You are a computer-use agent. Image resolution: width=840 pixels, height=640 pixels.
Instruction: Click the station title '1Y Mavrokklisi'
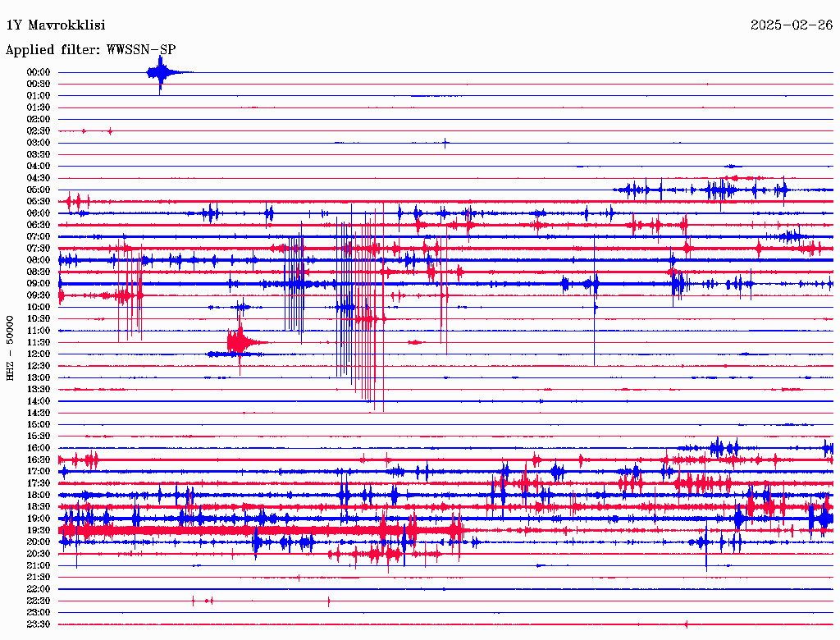[x=56, y=25]
